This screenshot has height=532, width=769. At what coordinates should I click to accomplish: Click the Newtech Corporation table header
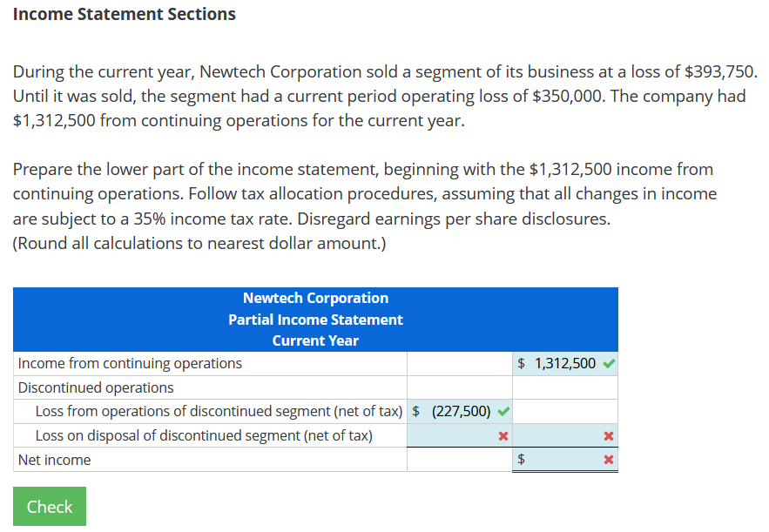click(x=315, y=297)
